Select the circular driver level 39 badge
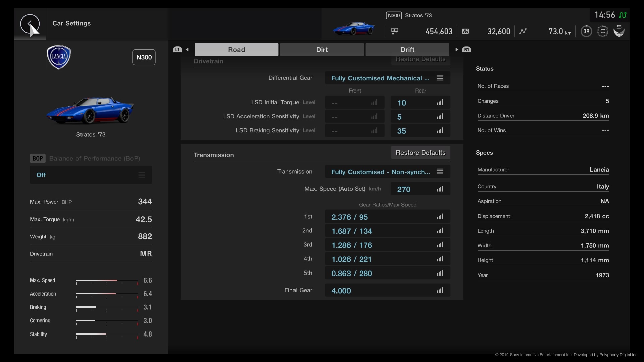The width and height of the screenshot is (644, 362). [586, 31]
